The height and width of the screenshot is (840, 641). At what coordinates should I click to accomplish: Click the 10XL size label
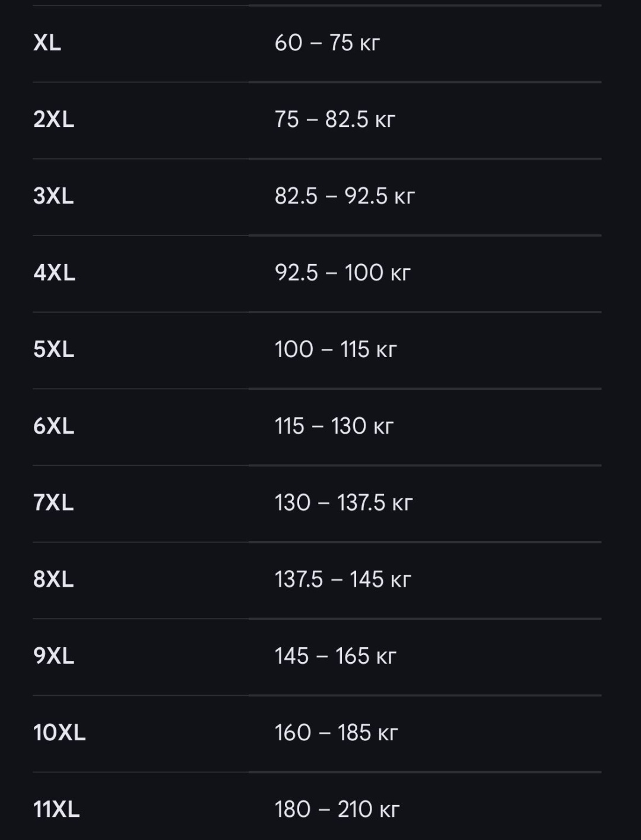[59, 733]
